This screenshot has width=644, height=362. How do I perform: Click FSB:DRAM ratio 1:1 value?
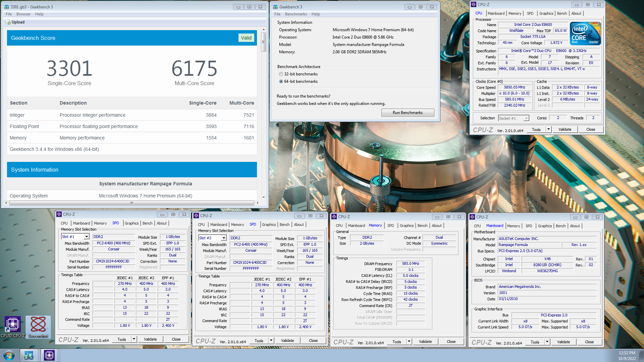point(411,269)
